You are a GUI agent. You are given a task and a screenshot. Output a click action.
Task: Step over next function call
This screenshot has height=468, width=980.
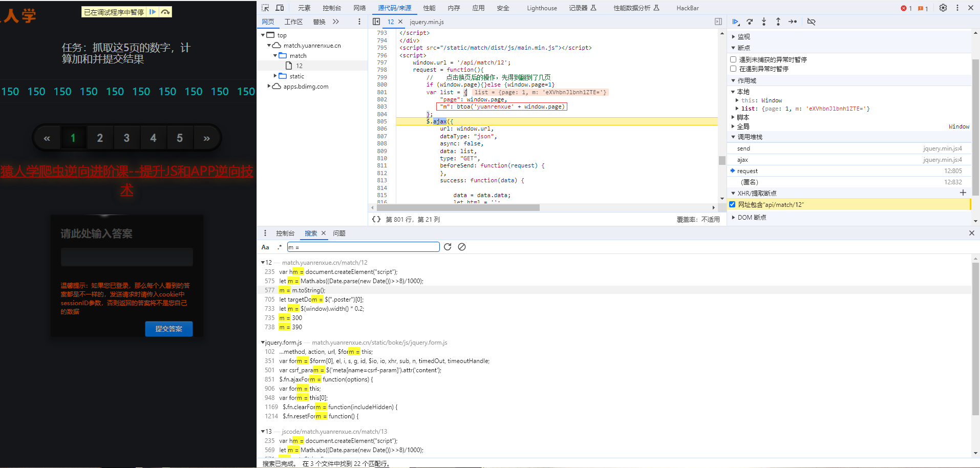pos(750,22)
